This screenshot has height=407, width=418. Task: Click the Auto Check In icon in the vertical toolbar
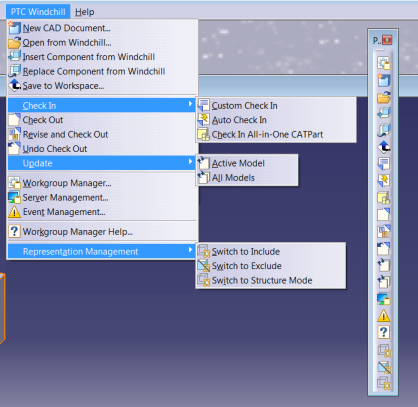[384, 181]
